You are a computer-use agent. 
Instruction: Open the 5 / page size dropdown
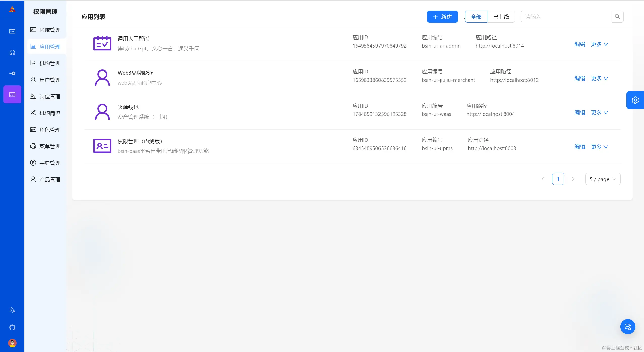[x=602, y=179]
